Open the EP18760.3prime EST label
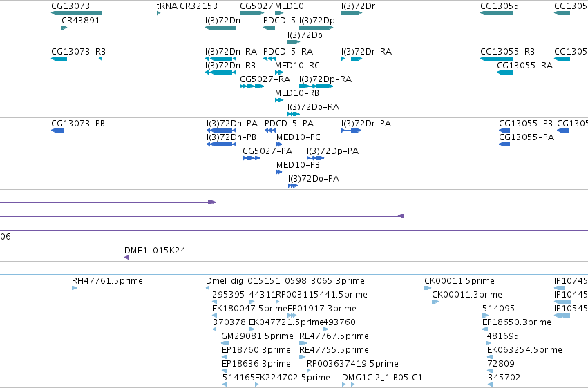 [256, 350]
